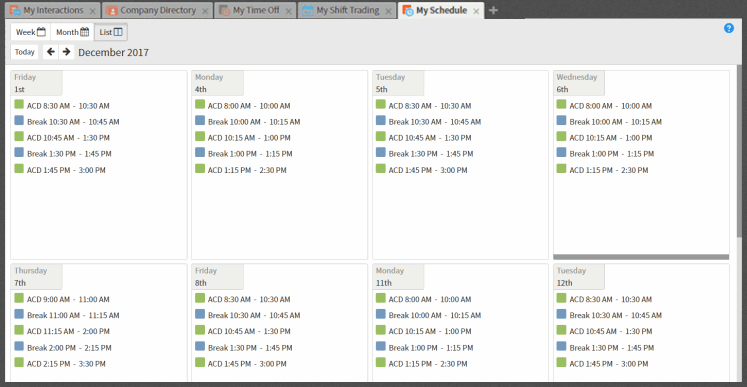Click Tuesday 12th ACD 10:45 AM - 1:30 PM
This screenshot has width=747, height=387.
click(x=611, y=331)
